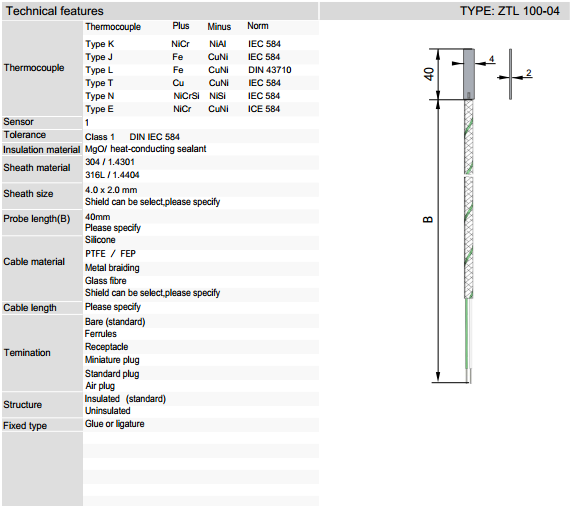Select '304 / 1.4301' sheath material
The width and height of the screenshot is (575, 506).
(110, 162)
